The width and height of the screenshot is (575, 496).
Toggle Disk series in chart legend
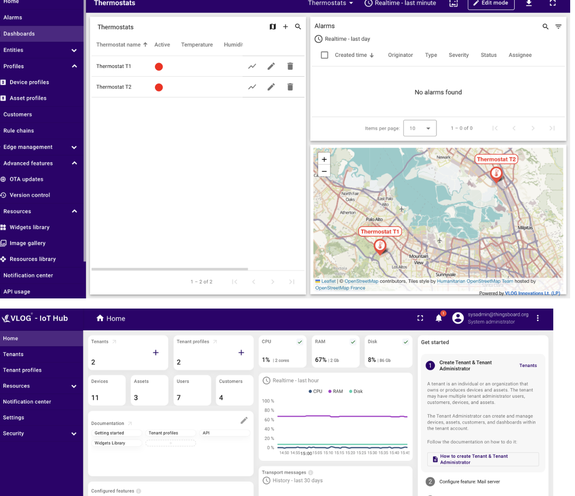[x=356, y=392]
